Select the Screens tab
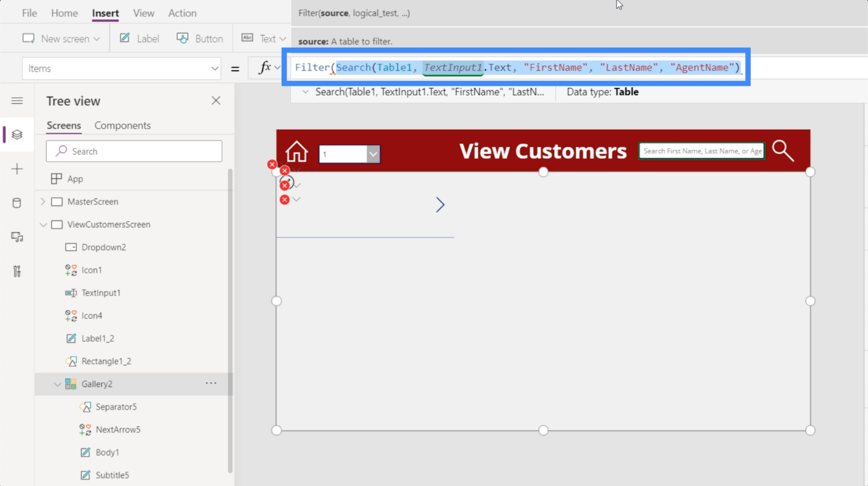Screen dimensions: 868x486 (x=64, y=126)
